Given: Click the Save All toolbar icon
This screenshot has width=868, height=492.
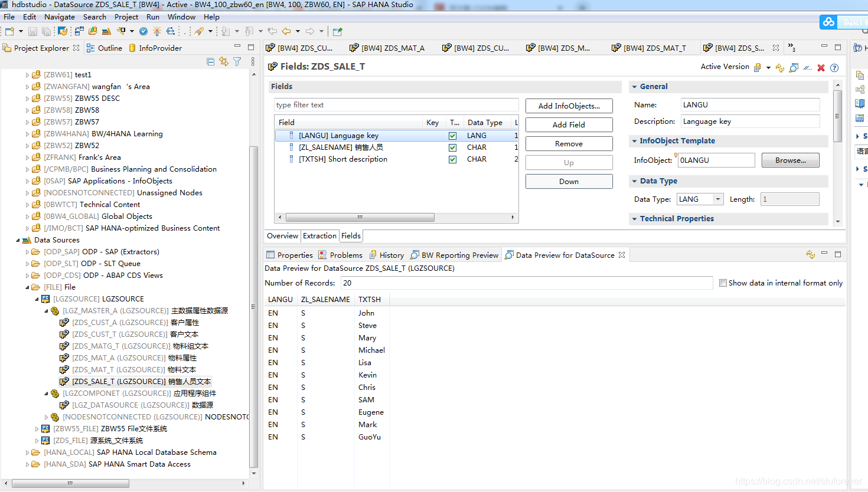Looking at the screenshot, I should (x=45, y=31).
